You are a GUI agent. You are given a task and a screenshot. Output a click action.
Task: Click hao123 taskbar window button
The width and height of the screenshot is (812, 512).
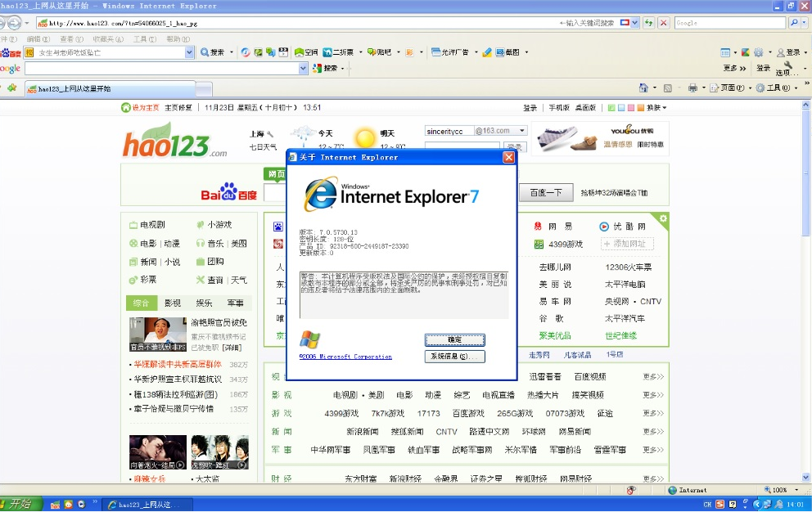point(147,505)
